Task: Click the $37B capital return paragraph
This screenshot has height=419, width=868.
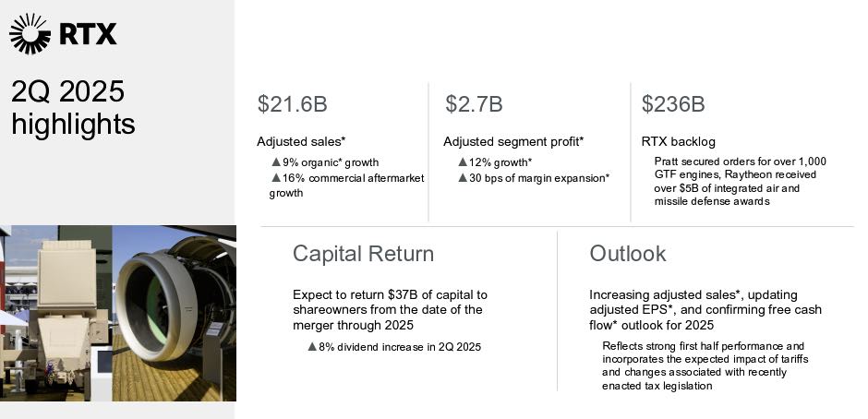Action: click(x=391, y=310)
